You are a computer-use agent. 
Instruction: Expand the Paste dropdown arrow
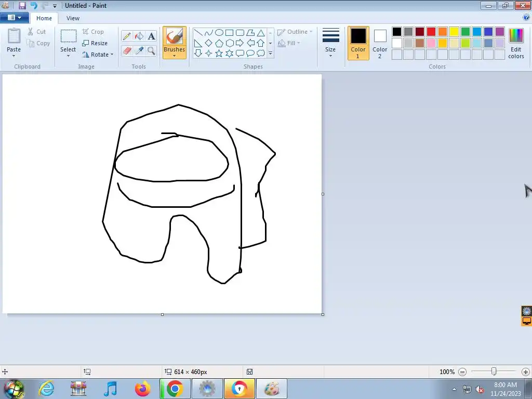click(x=14, y=56)
